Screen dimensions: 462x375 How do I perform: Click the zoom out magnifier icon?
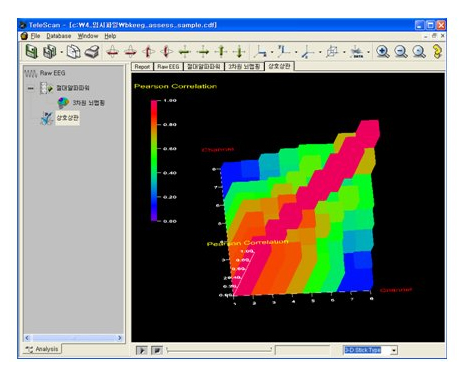click(401, 52)
